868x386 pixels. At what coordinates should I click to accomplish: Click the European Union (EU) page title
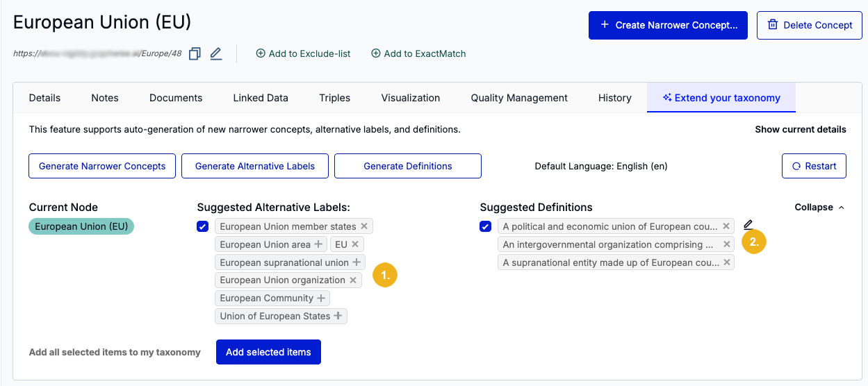coord(102,22)
